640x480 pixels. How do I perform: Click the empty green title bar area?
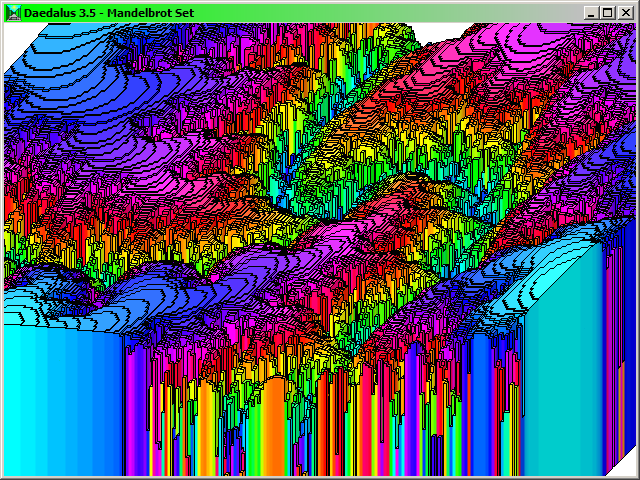coord(400,12)
